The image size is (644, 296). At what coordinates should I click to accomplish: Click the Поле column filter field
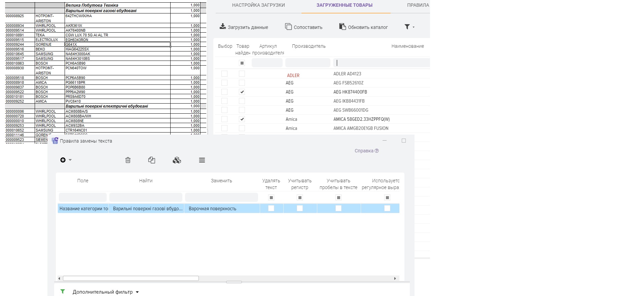pyautogui.click(x=83, y=197)
